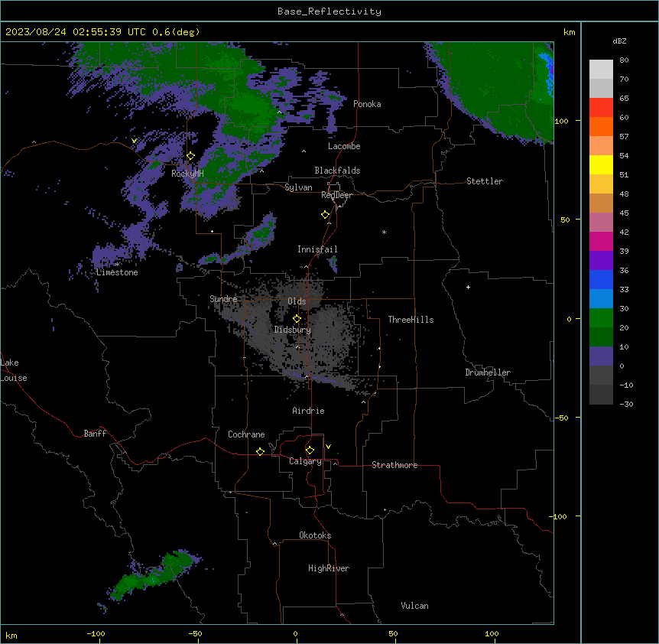The height and width of the screenshot is (644, 659).
Task: Click the green 30 dBZ legend swatch
Action: (601, 318)
